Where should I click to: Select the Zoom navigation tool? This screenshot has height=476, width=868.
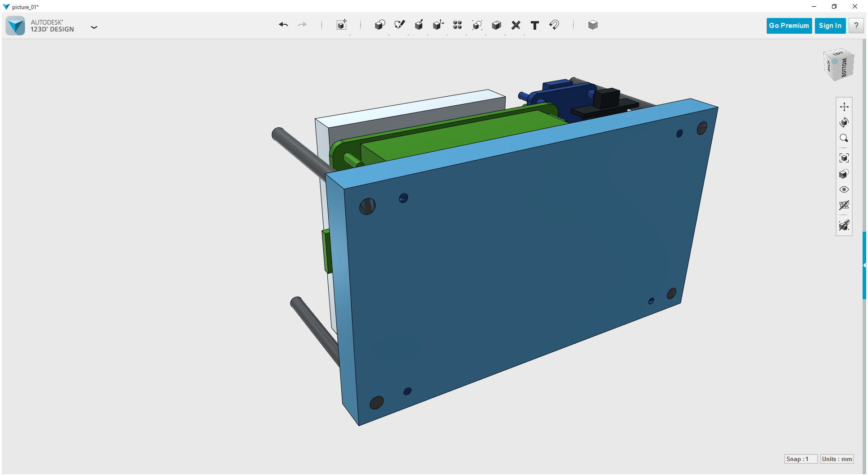(x=844, y=138)
